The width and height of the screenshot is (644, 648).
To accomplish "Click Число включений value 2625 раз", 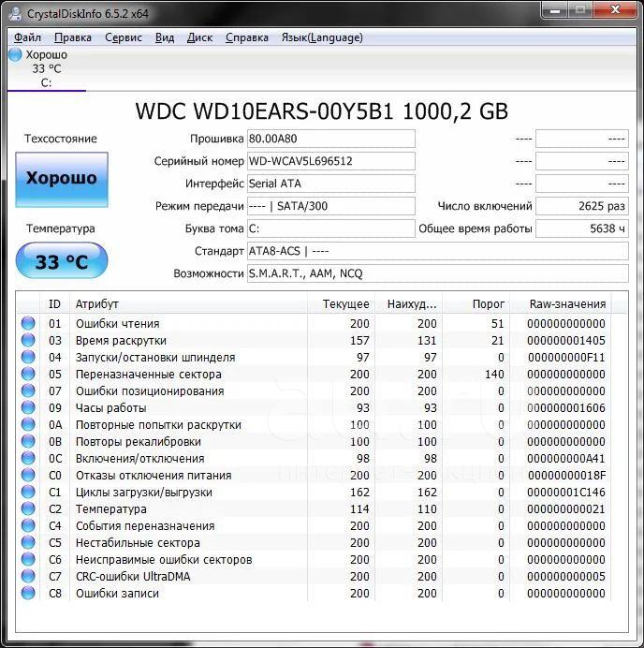I will [582, 206].
